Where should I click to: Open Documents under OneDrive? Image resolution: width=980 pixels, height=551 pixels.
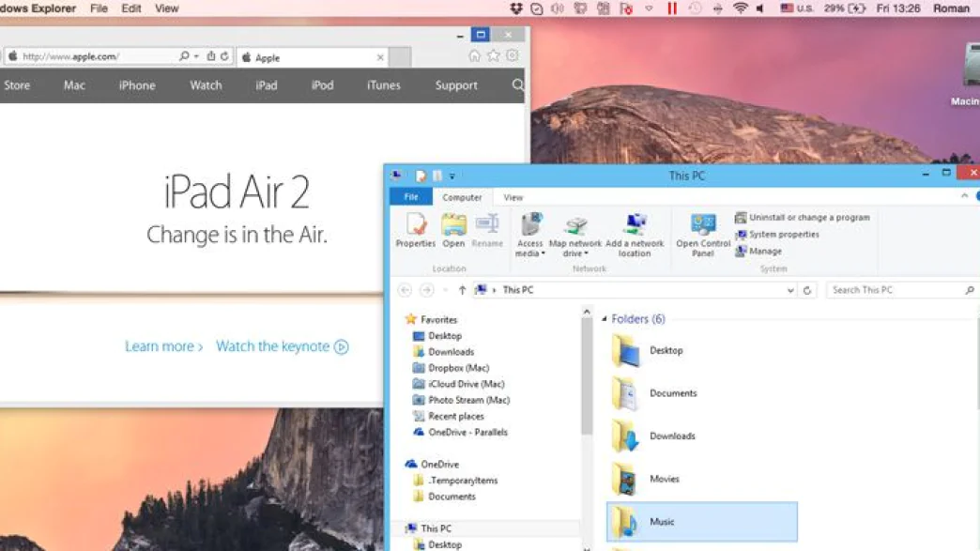coord(444,497)
